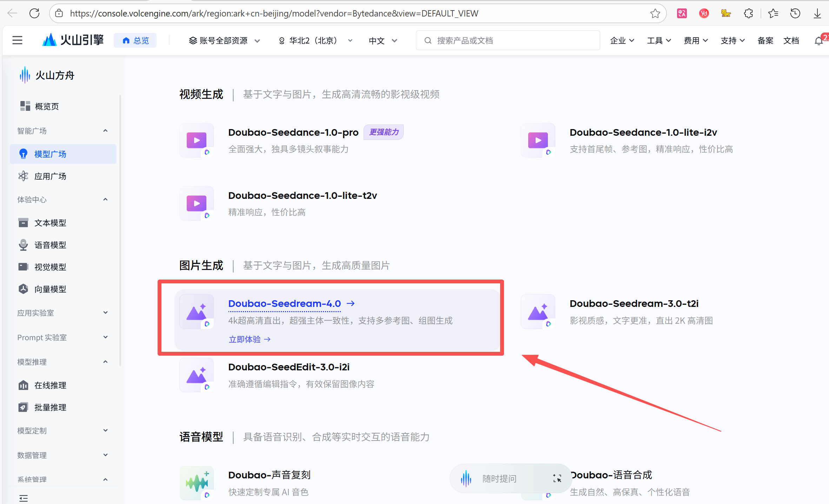Expand the Prompt 实验室 section
This screenshot has height=504, width=829.
pyautogui.click(x=105, y=337)
